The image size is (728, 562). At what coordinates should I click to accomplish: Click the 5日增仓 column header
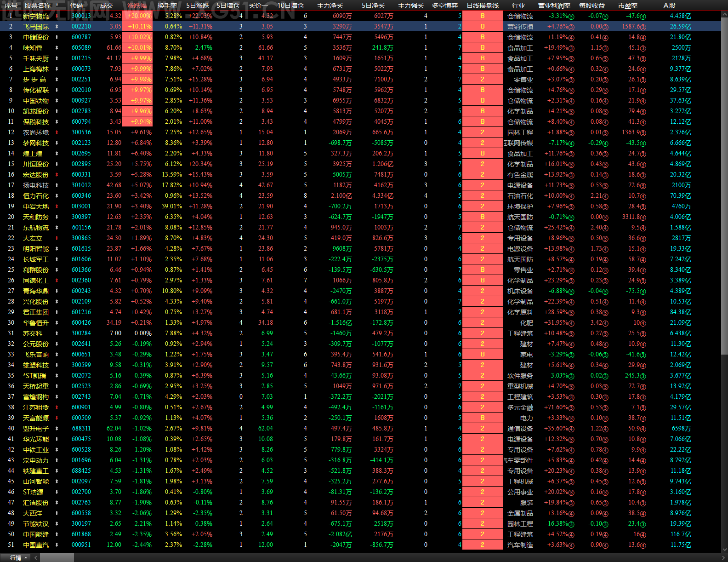pyautogui.click(x=228, y=6)
